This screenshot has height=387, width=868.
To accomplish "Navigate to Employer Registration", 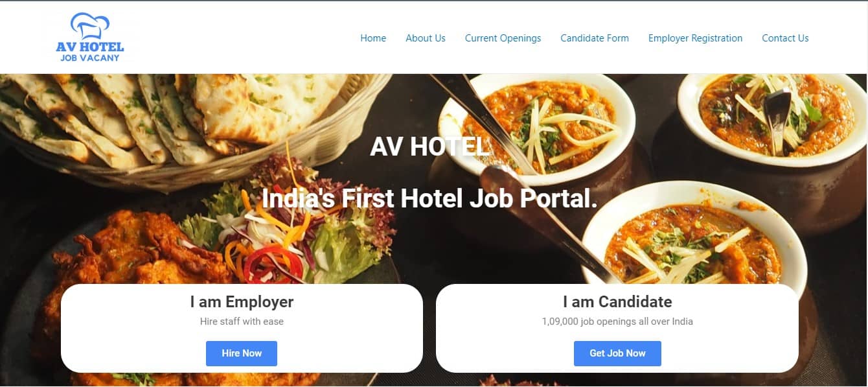I will 695,38.
